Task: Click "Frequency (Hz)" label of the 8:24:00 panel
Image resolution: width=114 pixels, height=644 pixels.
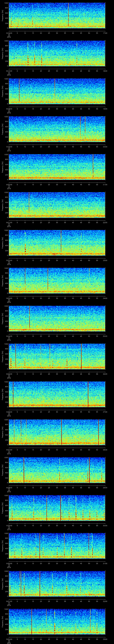Action: (3, 319)
